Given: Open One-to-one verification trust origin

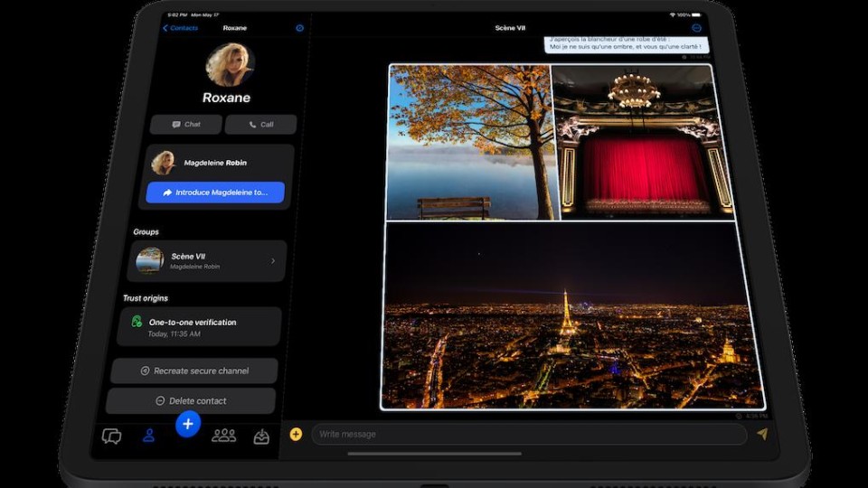Looking at the screenshot, I should coord(199,327).
